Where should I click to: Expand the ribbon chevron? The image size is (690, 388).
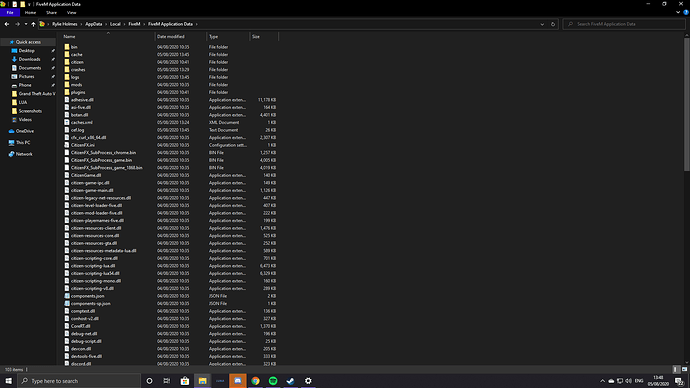pyautogui.click(x=678, y=13)
